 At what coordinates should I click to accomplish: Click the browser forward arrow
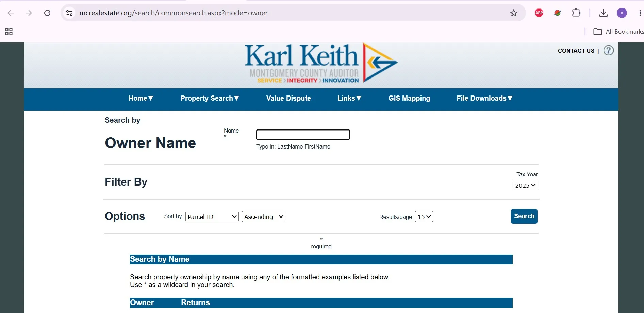pyautogui.click(x=29, y=13)
